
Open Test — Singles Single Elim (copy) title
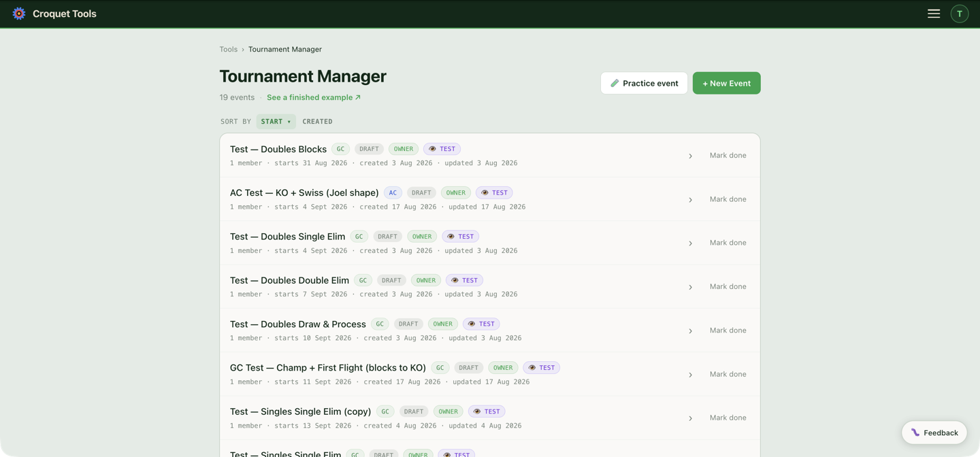point(300,411)
